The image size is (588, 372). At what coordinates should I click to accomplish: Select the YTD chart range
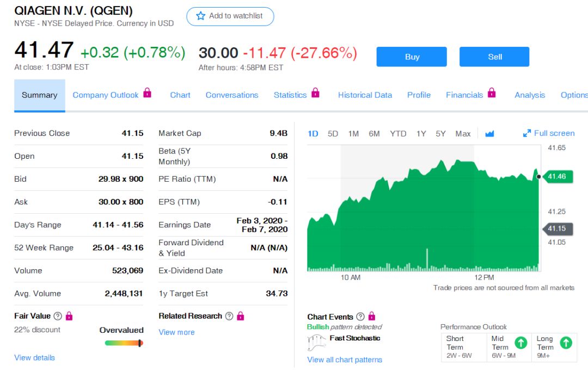point(398,134)
